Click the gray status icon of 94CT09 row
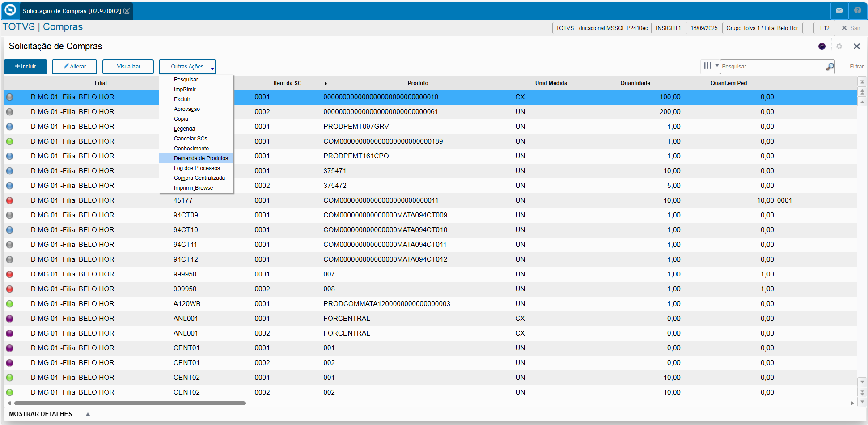 pyautogui.click(x=9, y=215)
